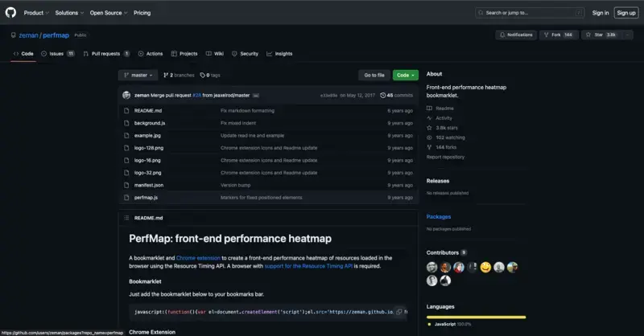This screenshot has width=644, height=336.
Task: Follow 'support for the Resource Timing API' link
Action: [x=308, y=266]
